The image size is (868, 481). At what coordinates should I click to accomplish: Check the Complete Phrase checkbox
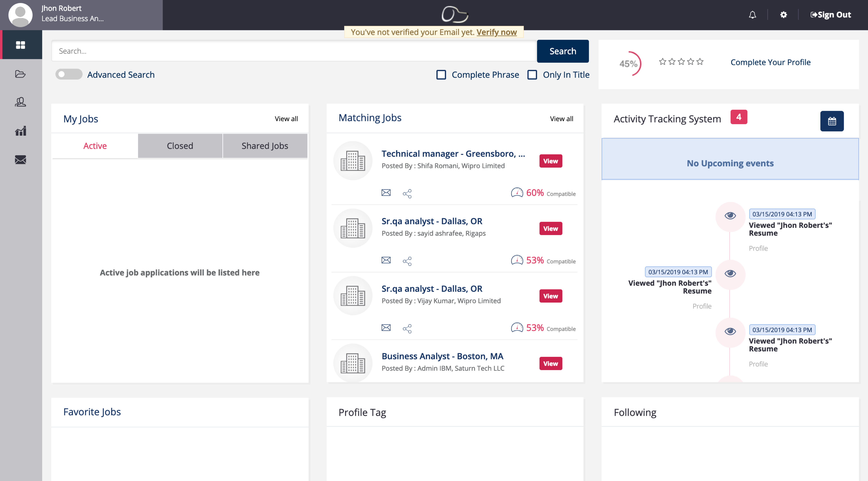point(441,75)
